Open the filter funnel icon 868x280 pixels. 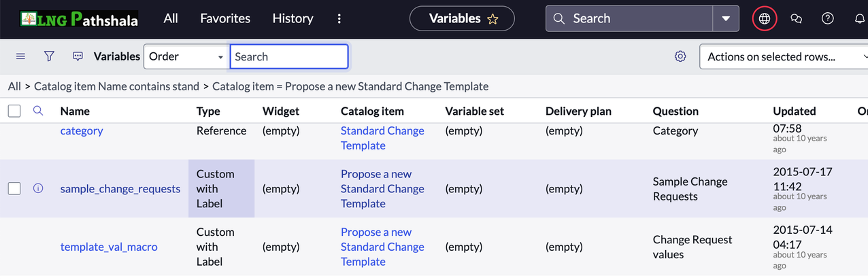[49, 56]
